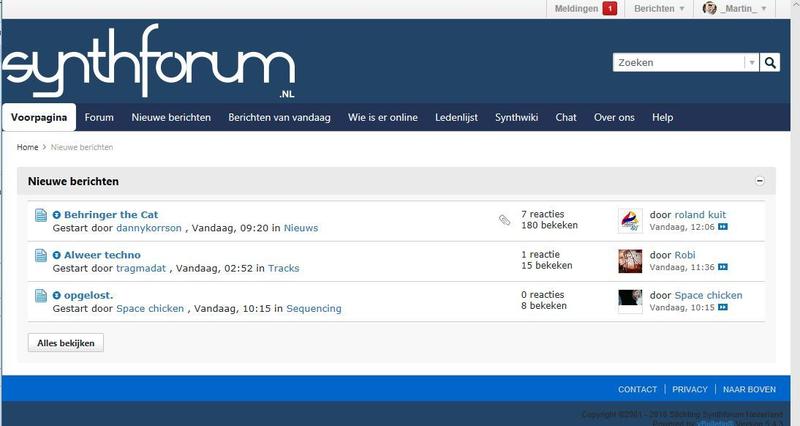Click the Home breadcrumb link

[x=28, y=147]
